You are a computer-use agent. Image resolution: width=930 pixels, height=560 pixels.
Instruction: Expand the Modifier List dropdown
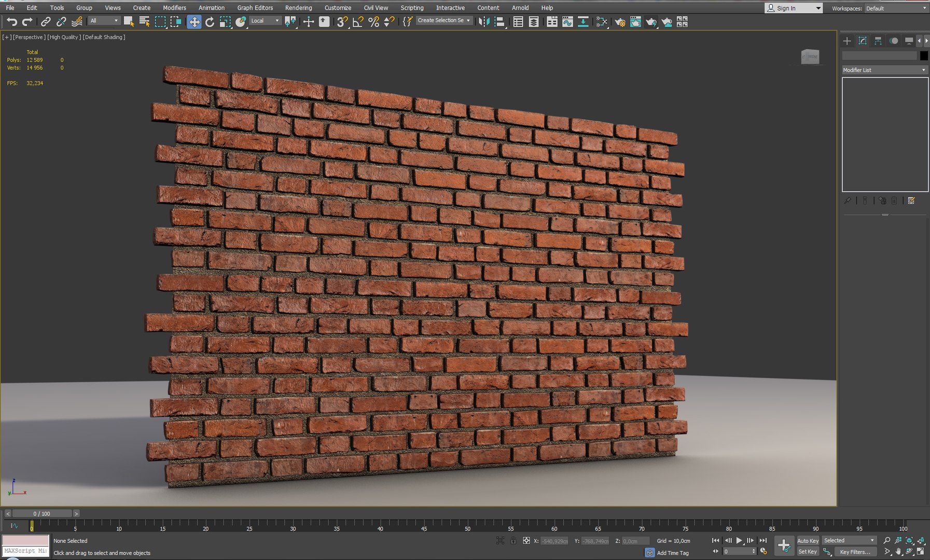[884, 70]
